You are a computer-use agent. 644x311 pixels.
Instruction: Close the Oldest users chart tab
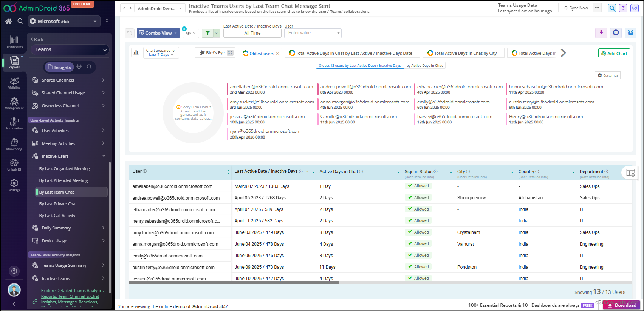pos(278,54)
